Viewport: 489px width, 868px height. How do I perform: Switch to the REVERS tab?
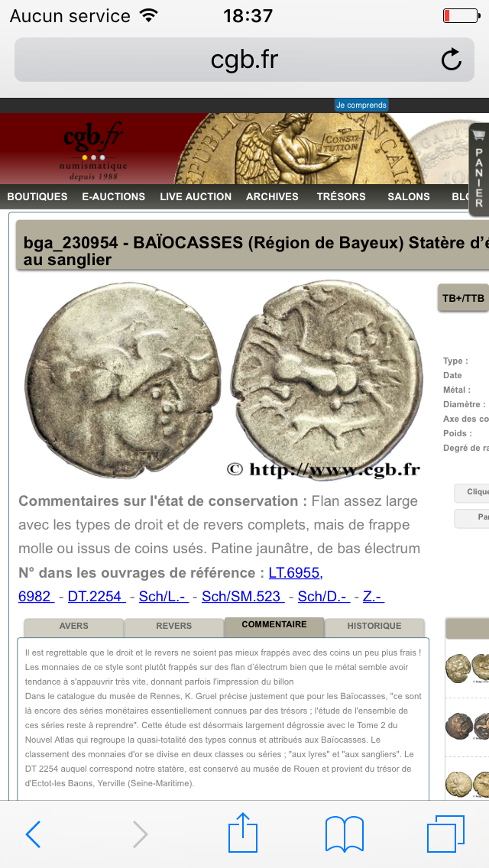tap(174, 627)
